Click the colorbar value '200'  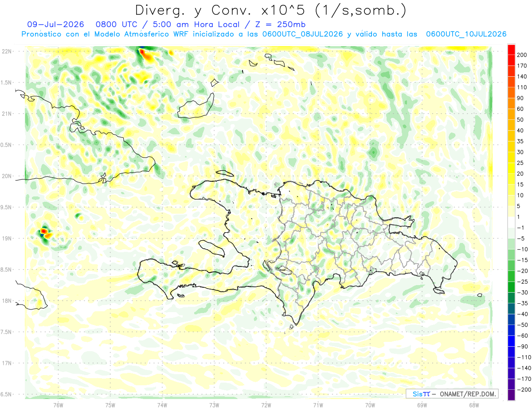[522, 55]
